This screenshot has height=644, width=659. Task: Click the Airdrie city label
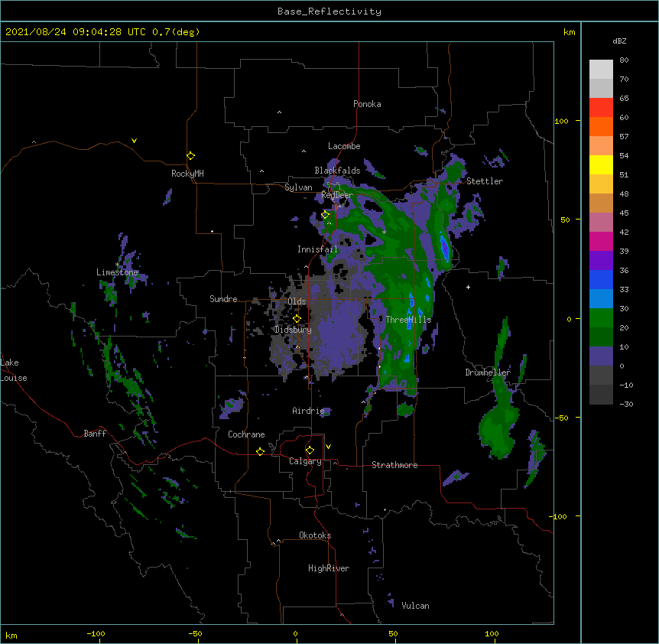point(309,411)
